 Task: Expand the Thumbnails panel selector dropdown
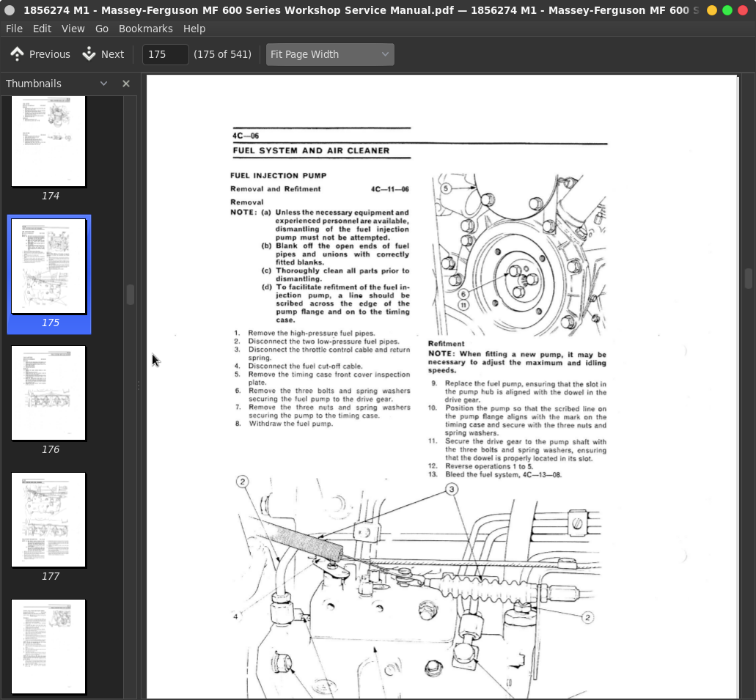tap(103, 84)
